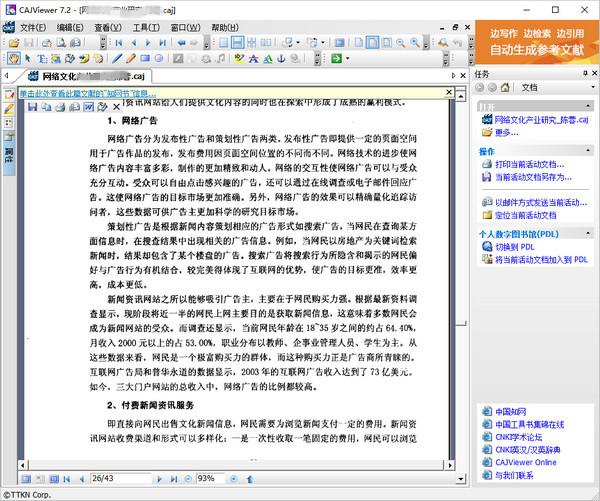Click the Word export icon in floating toolbar
This screenshot has height=501, width=600.
point(88,107)
